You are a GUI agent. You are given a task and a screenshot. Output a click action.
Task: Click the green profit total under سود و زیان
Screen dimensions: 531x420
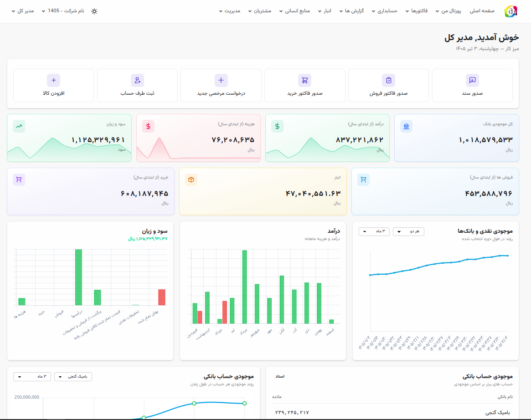[148, 239]
